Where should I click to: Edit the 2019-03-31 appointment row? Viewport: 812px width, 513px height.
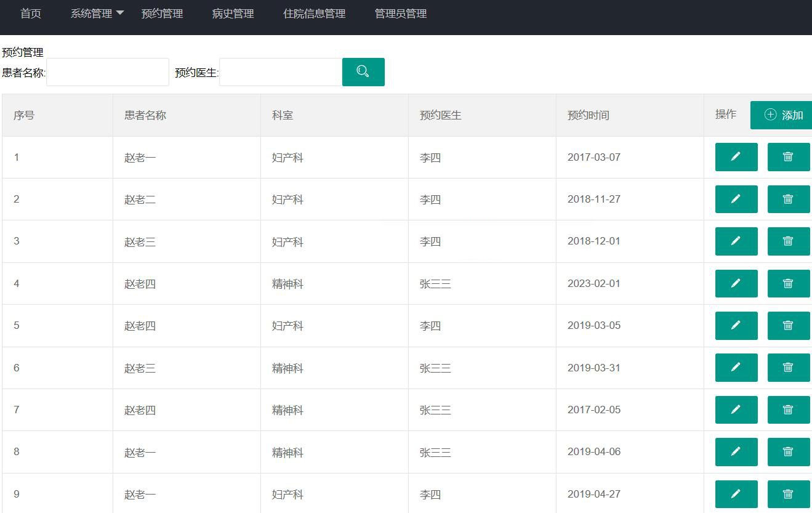coord(736,368)
